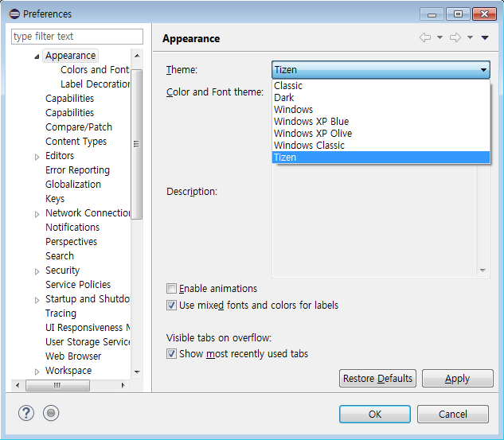The height and width of the screenshot is (440, 504).
Task: Collapse the Theme combo box
Action: click(x=483, y=70)
